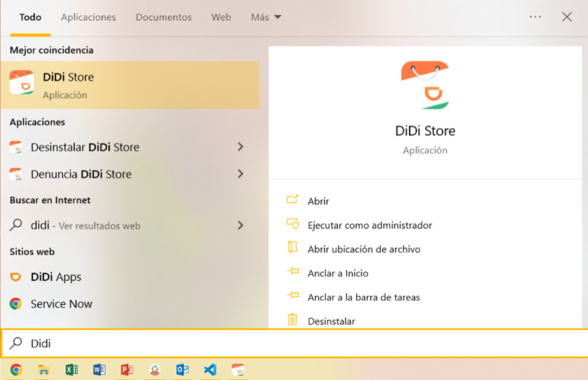Screen dimensions: 588x380
Task: Select Anclar a la barra de tareas
Action: pyautogui.click(x=364, y=297)
